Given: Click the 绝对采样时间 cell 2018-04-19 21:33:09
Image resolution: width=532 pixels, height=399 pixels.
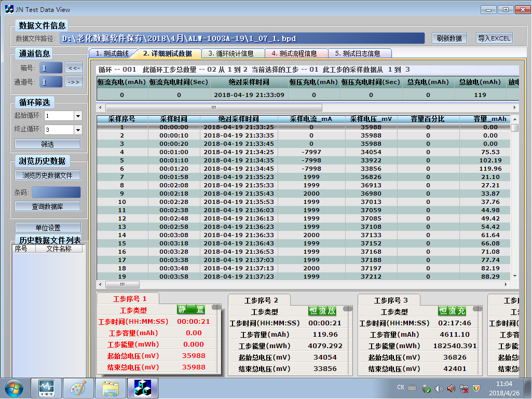Looking at the screenshot, I should tap(249, 95).
